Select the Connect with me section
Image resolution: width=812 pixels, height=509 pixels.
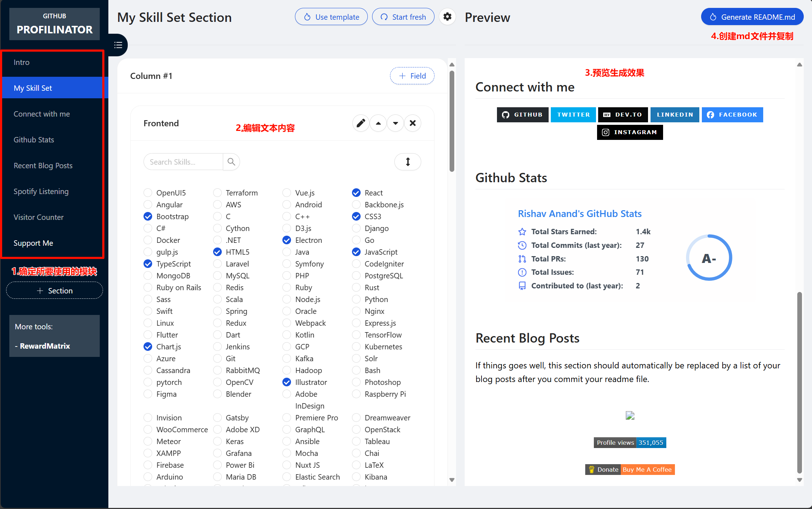click(42, 114)
